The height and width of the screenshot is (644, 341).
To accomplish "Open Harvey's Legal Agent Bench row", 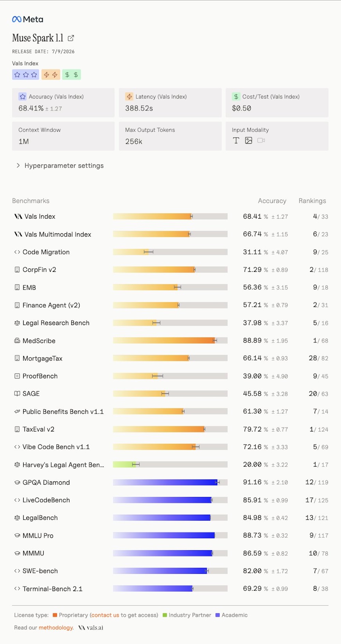I will tap(170, 465).
